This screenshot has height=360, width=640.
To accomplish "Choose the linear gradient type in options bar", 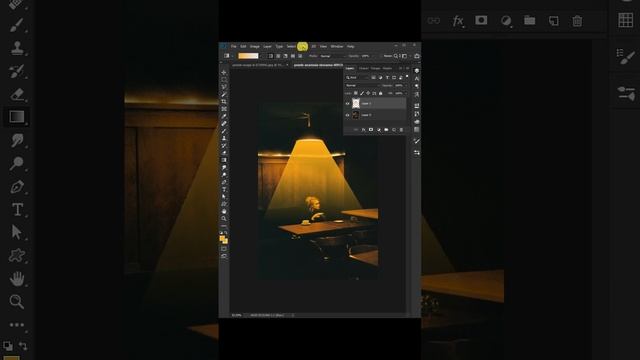I will click(271, 56).
